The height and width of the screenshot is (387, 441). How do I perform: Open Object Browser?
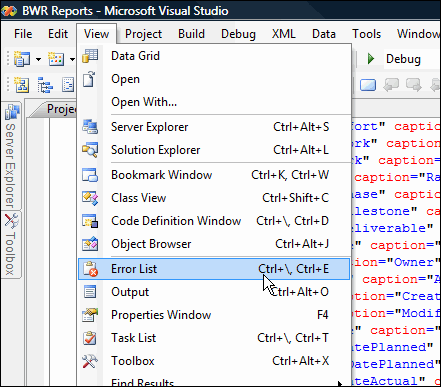click(214, 244)
